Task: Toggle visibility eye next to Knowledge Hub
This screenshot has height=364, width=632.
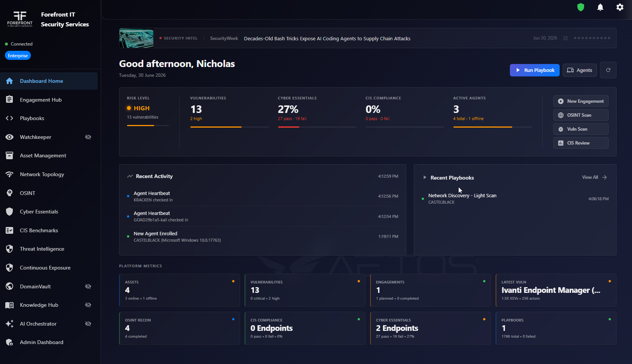Action: point(88,305)
